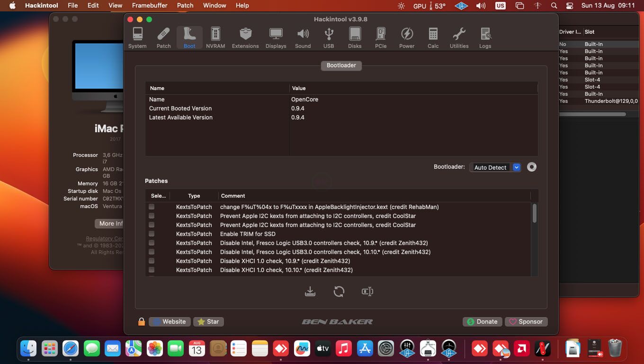The height and width of the screenshot is (364, 644).
Task: Open the Patch menu in the menu bar
Action: coord(185,5)
